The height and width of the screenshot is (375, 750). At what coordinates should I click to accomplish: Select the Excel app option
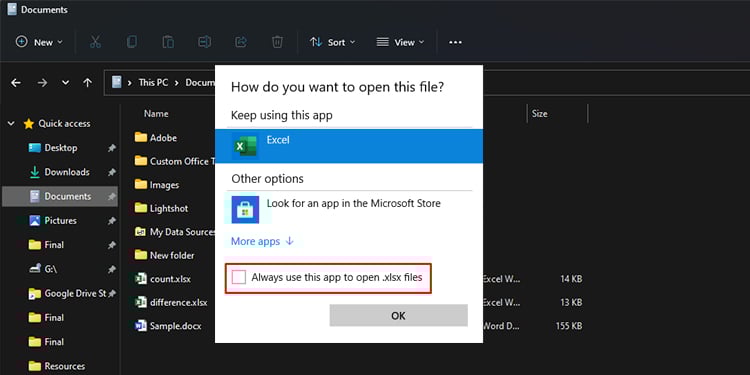coord(349,146)
